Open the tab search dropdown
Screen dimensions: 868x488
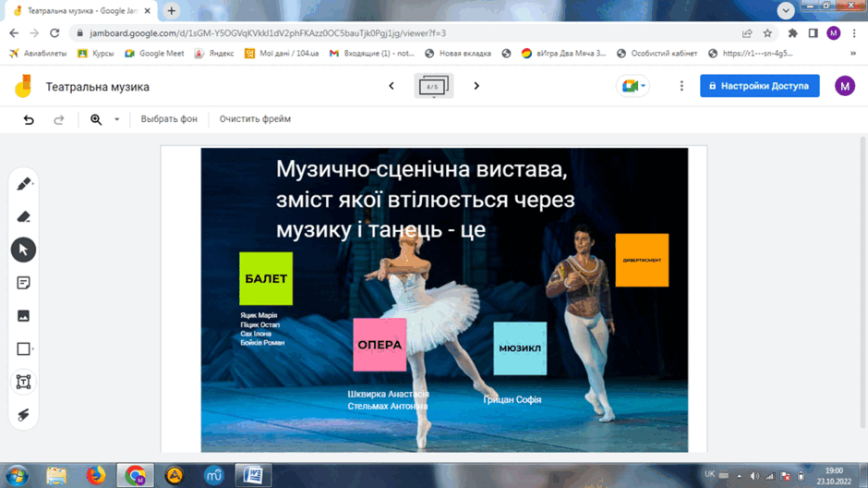786,10
